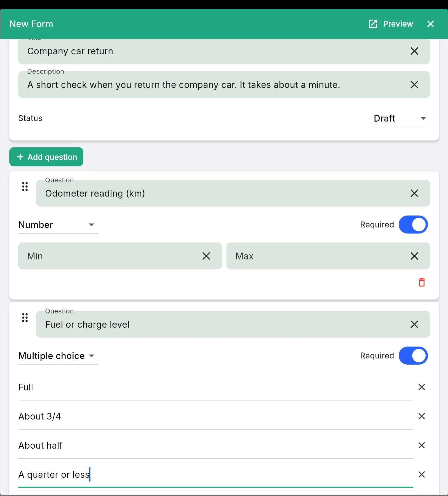Clear the Company car return title field
448x496 pixels.
(x=414, y=51)
